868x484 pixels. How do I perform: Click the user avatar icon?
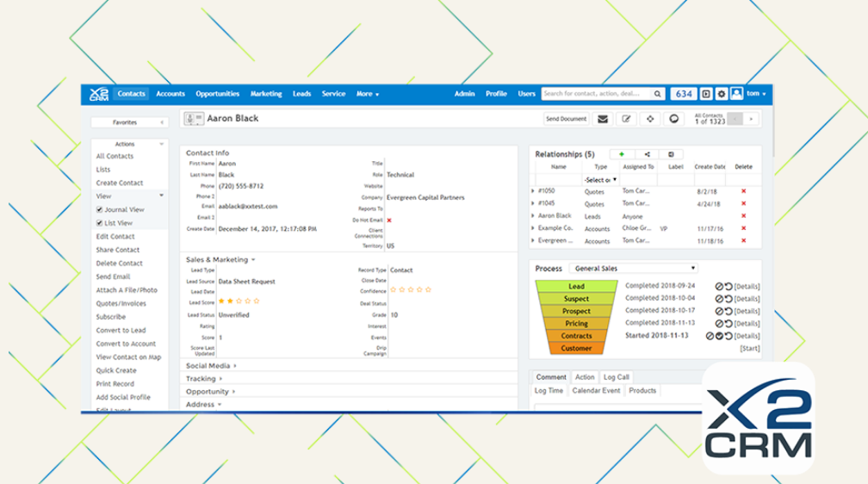pos(736,94)
